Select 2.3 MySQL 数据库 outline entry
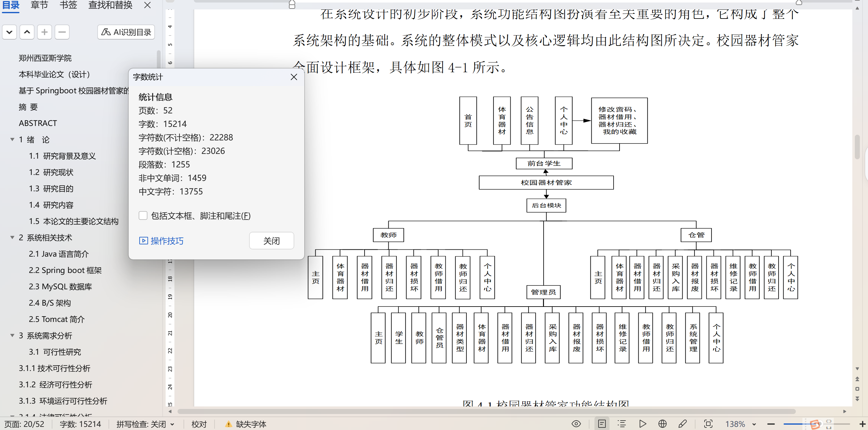Image resolution: width=868 pixels, height=430 pixels. [x=60, y=287]
